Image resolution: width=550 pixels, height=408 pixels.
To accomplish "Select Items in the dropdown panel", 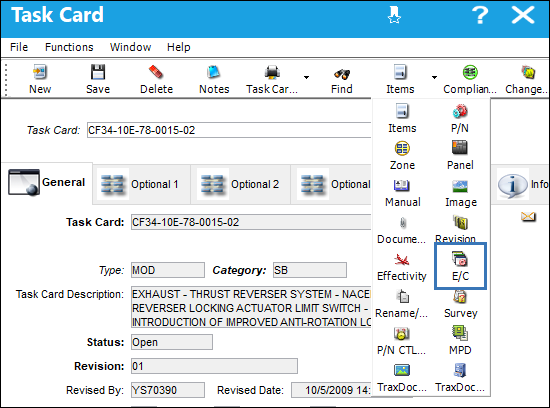I will 402,119.
